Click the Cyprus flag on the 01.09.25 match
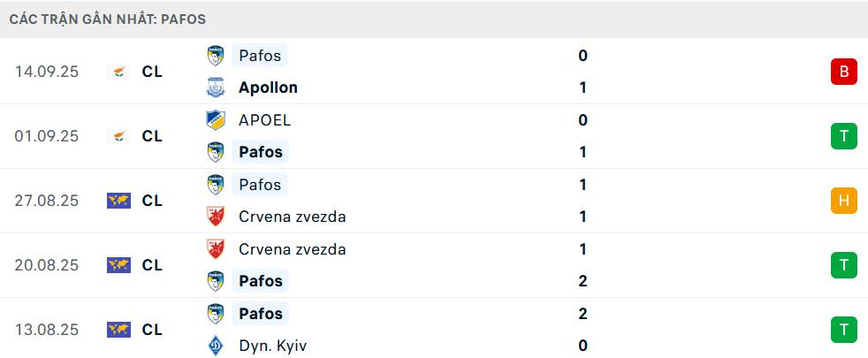 (x=118, y=136)
